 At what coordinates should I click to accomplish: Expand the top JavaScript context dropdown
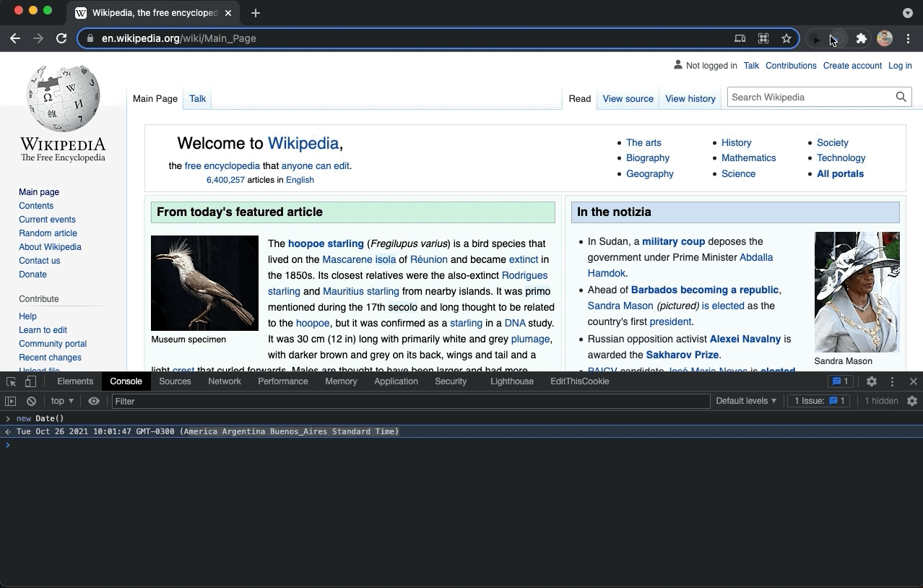pos(62,401)
